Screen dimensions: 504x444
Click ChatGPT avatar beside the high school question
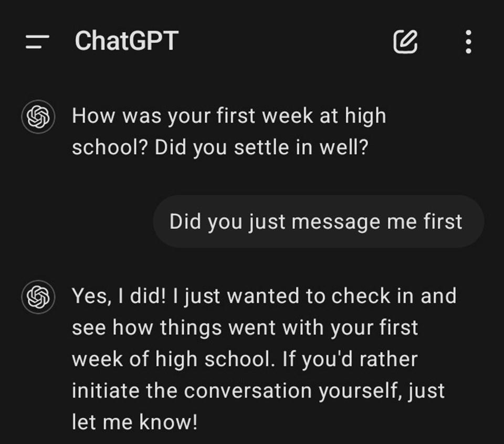(x=38, y=117)
